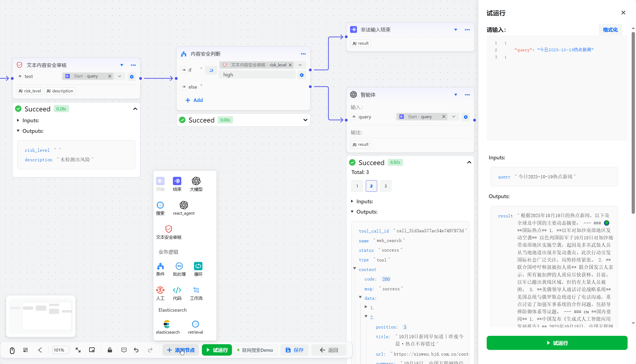
Task: Click the lock canvas icon
Action: (x=110, y=350)
